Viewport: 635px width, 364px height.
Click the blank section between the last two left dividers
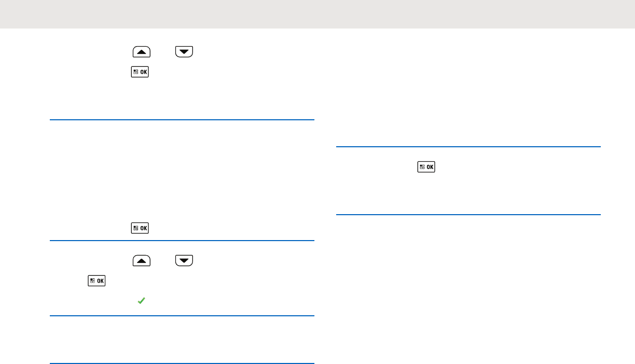pyautogui.click(x=182, y=340)
